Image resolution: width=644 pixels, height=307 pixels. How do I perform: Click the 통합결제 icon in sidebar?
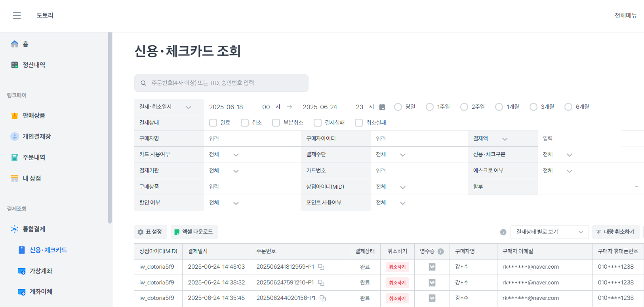pyautogui.click(x=15, y=229)
